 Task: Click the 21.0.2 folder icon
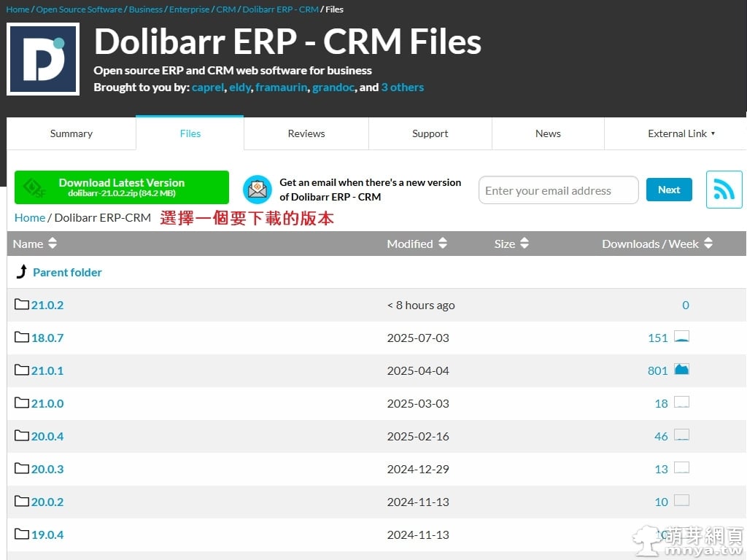pos(22,305)
